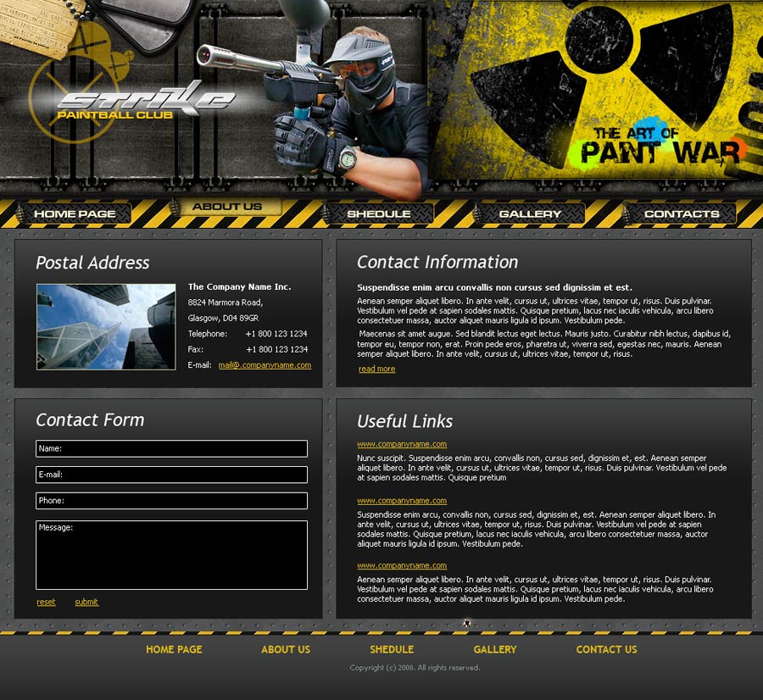
Task: Open the first www.companyname.com useful link
Action: (402, 444)
